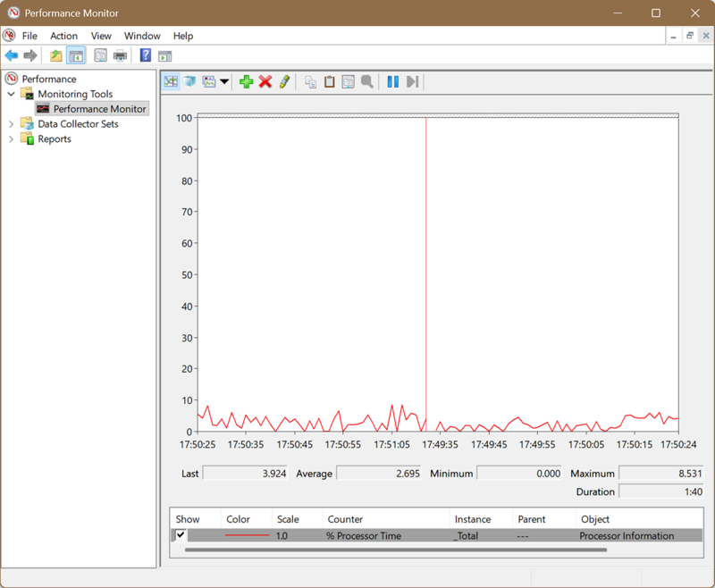
Task: Copy counter properties using the copy icon
Action: (310, 81)
